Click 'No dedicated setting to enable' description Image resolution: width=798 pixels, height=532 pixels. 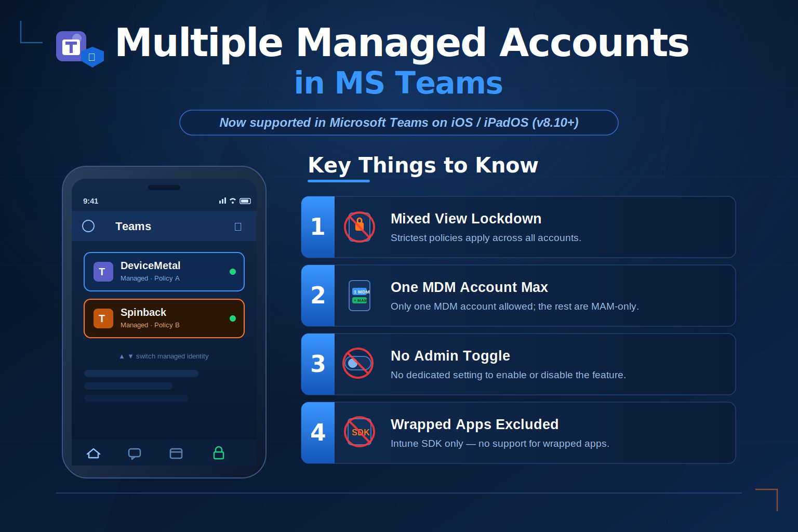tap(508, 375)
